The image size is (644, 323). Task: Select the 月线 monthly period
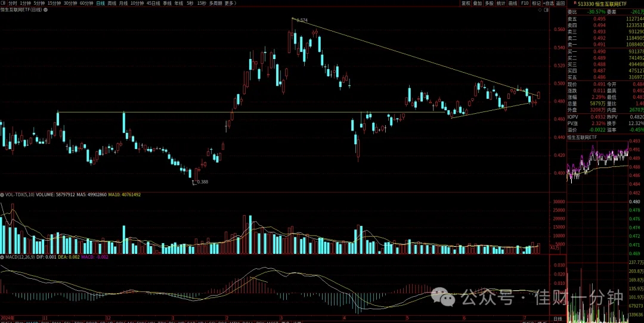click(123, 3)
